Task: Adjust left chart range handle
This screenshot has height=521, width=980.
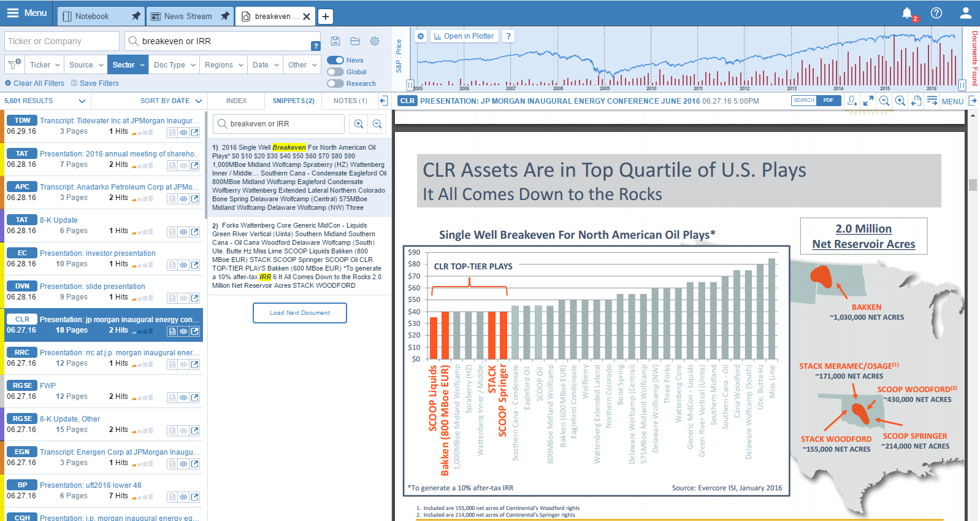Action: tap(410, 85)
